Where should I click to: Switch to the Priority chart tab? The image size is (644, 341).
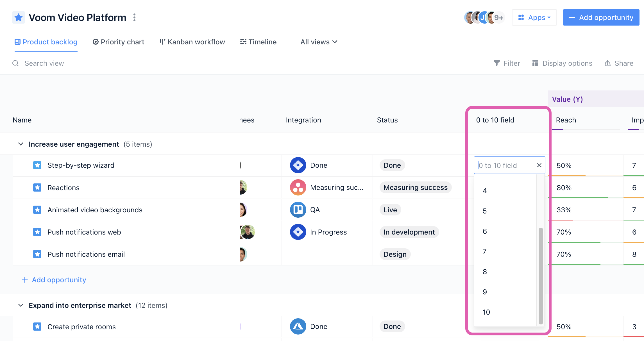(118, 42)
